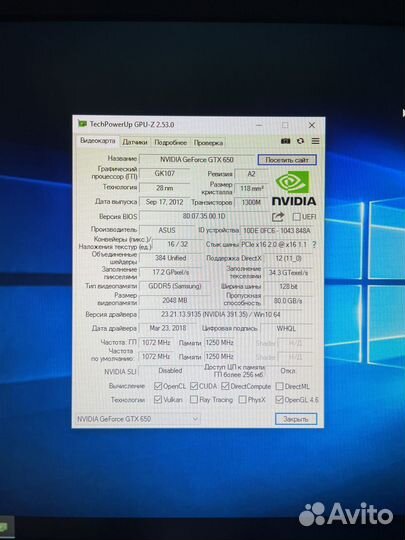Toggle the OpenCL checkbox
Viewport: 405px width, 540px height.
(x=158, y=386)
